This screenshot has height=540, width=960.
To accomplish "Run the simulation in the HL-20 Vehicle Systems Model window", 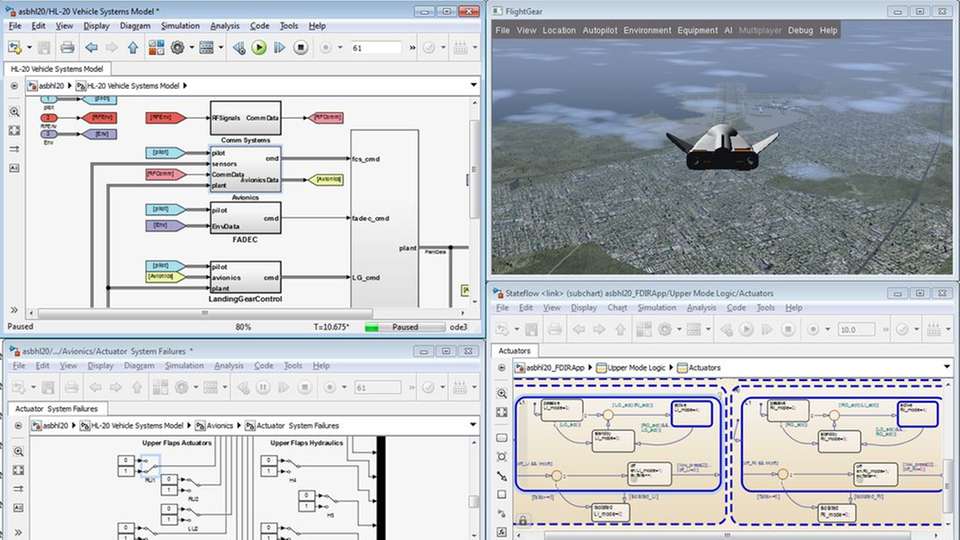I will click(259, 47).
